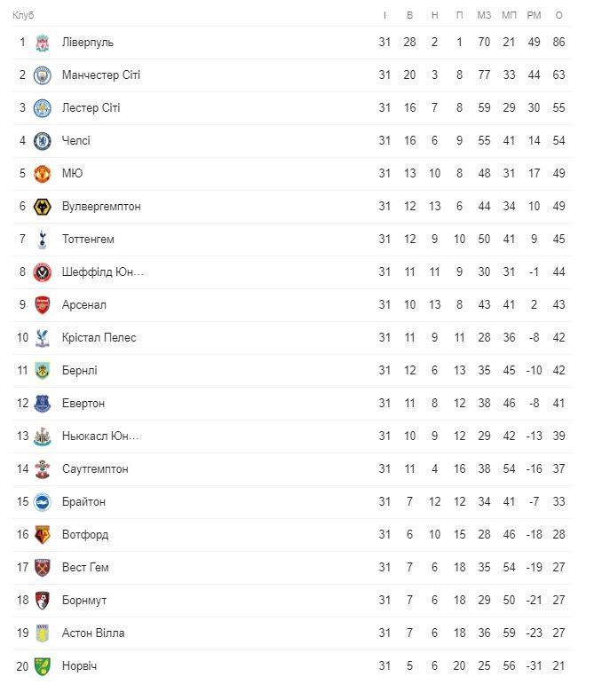Click the РМ goal difference column header
Image resolution: width=594 pixels, height=700 pixels.
point(534,15)
